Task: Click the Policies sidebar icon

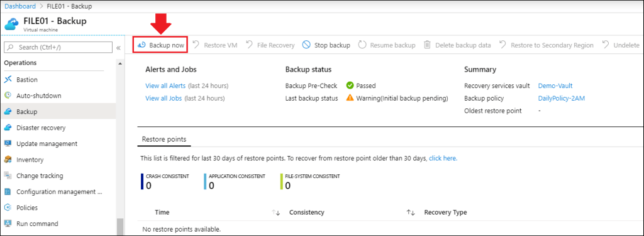Action: tap(8, 208)
